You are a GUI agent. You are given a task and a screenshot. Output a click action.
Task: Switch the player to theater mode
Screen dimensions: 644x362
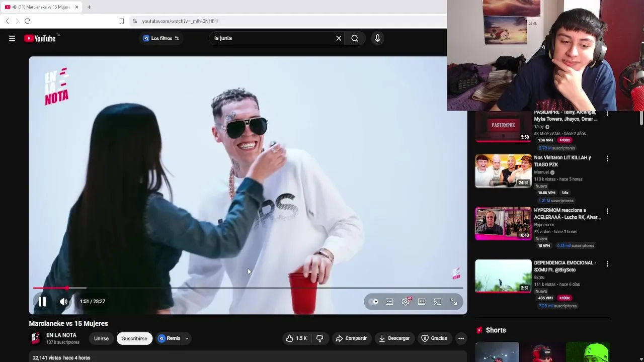tap(422, 302)
